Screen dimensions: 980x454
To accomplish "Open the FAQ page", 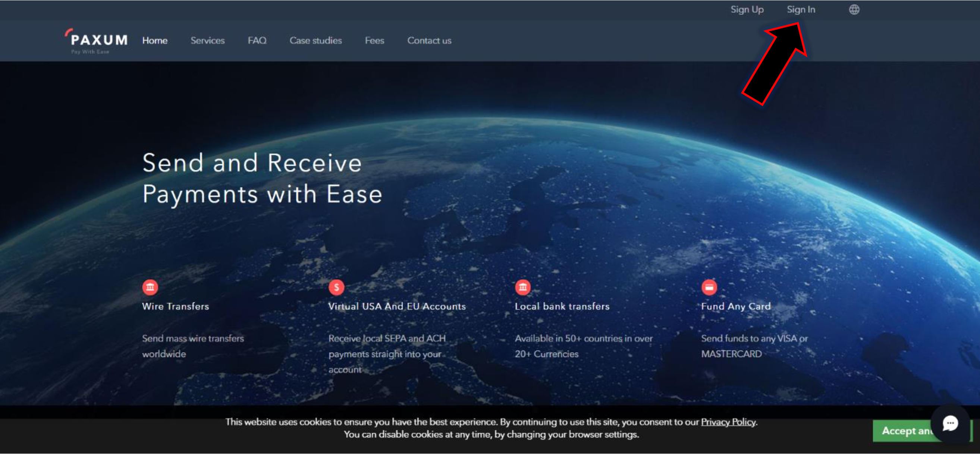I will [257, 40].
